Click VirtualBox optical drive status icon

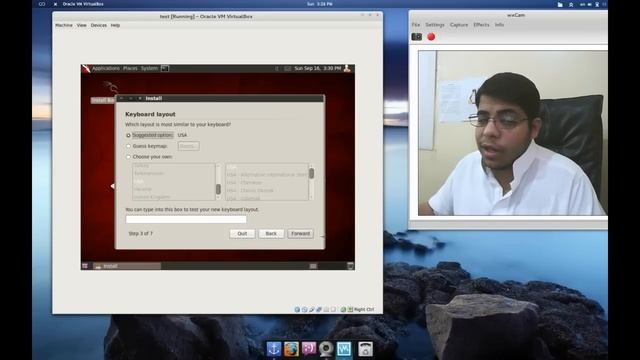click(x=304, y=309)
